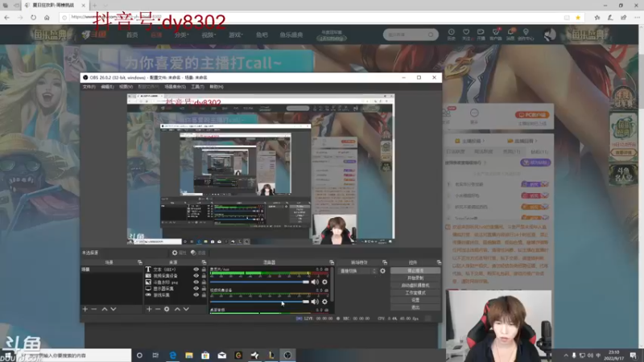Open source Filters button in toolbar

pos(198,253)
